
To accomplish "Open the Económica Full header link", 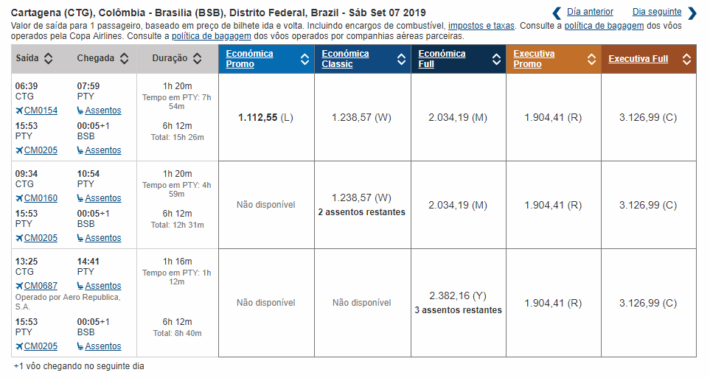I will [x=442, y=59].
